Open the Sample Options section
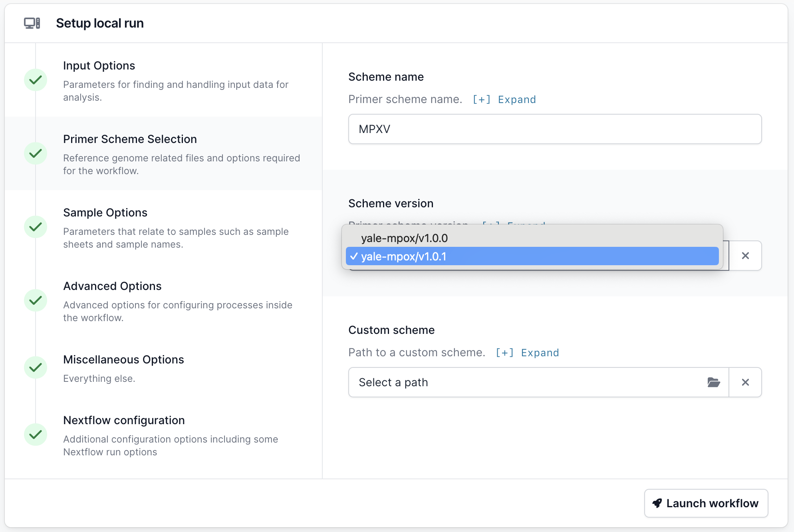The width and height of the screenshot is (794, 532). click(x=105, y=212)
